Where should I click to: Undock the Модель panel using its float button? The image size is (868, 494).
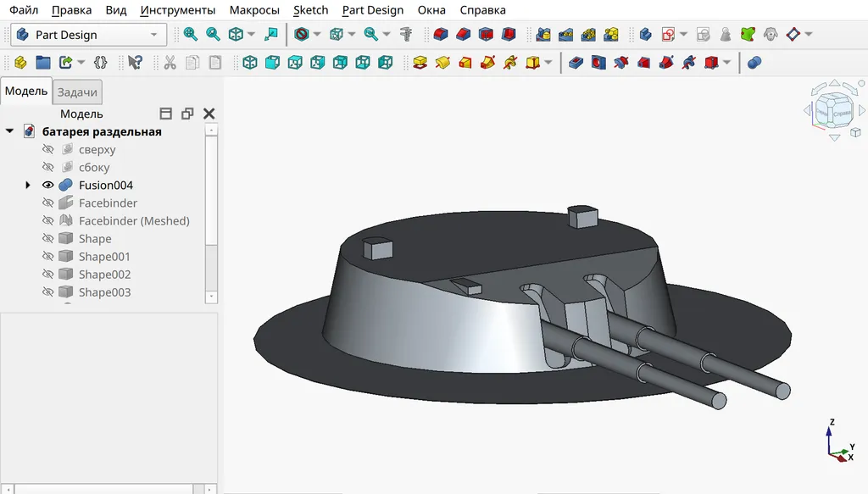[x=187, y=113]
